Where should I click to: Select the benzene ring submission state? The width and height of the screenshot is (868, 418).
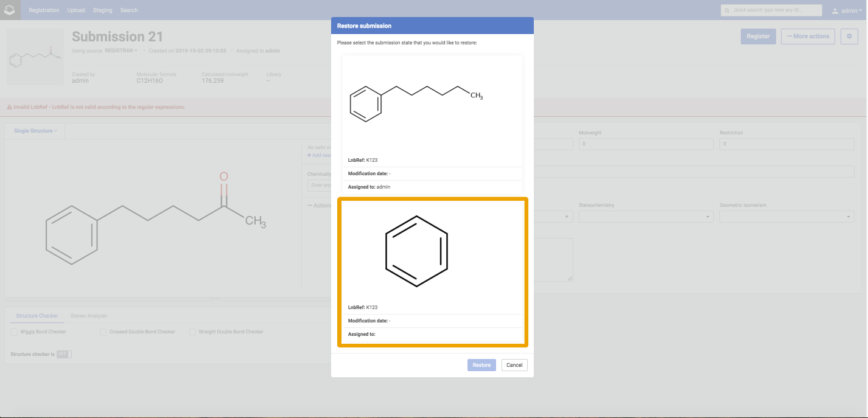(x=432, y=271)
